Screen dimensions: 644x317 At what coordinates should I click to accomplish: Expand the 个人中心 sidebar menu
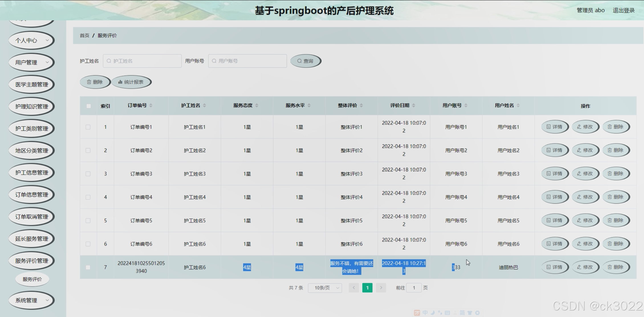point(31,40)
